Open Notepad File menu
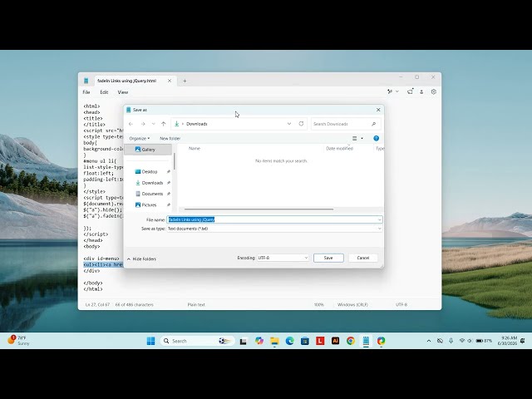The height and width of the screenshot is (399, 532). click(x=86, y=92)
